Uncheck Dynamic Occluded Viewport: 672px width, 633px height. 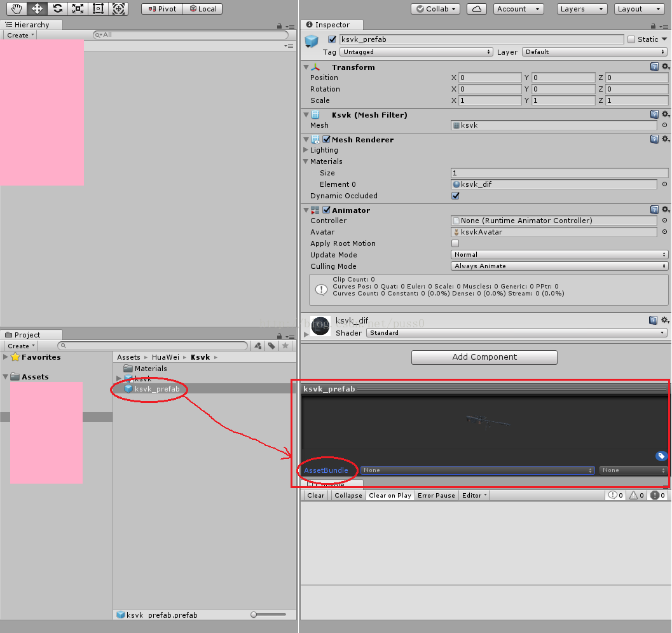click(455, 196)
